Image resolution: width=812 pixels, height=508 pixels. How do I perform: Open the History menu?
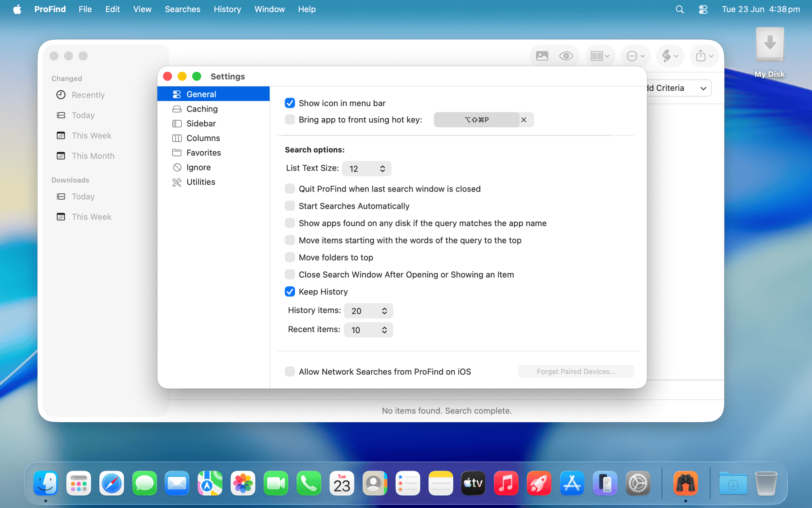point(227,9)
